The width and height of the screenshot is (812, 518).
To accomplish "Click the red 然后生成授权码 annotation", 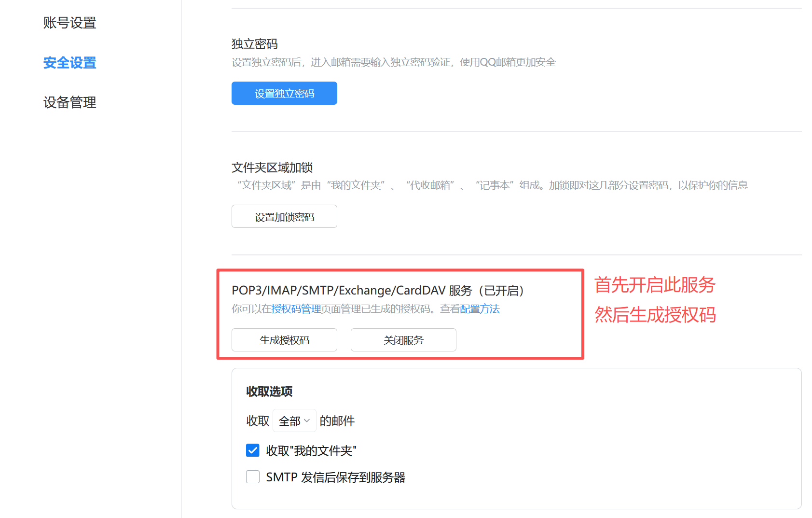I will [655, 315].
